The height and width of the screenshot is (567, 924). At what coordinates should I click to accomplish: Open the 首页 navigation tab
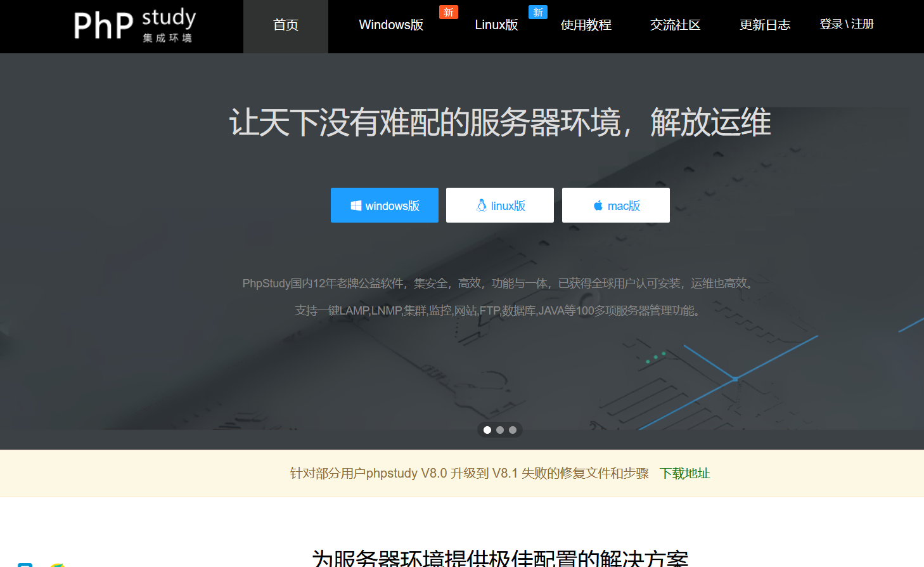[x=286, y=25]
